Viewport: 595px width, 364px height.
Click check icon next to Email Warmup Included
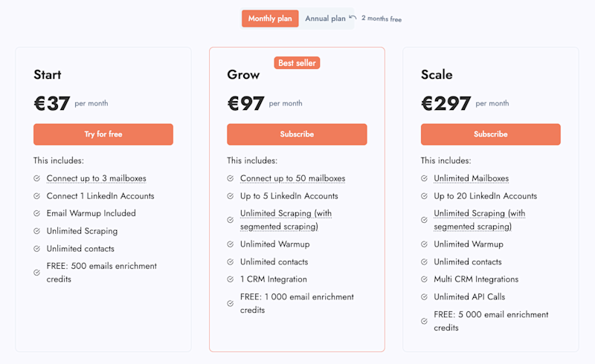37,214
